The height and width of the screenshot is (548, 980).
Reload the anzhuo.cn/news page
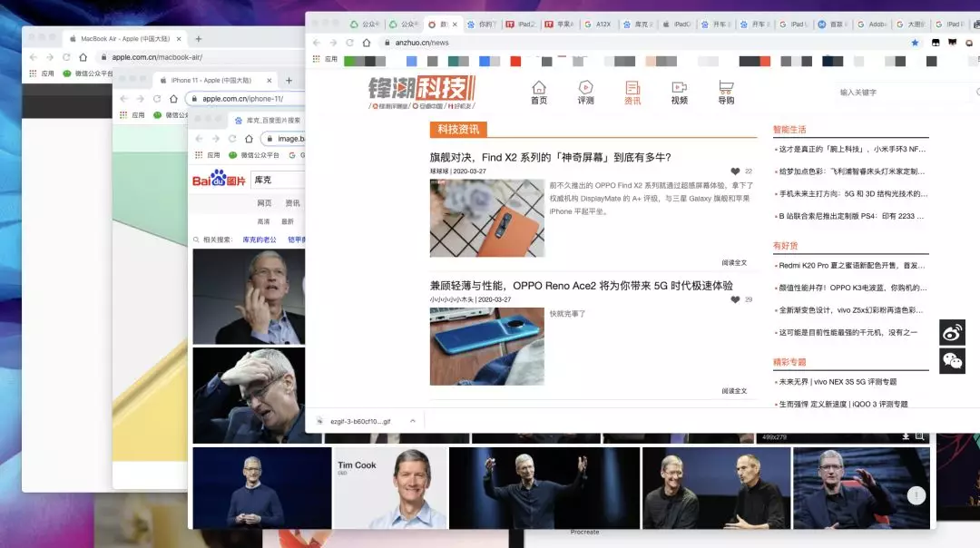pyautogui.click(x=350, y=43)
